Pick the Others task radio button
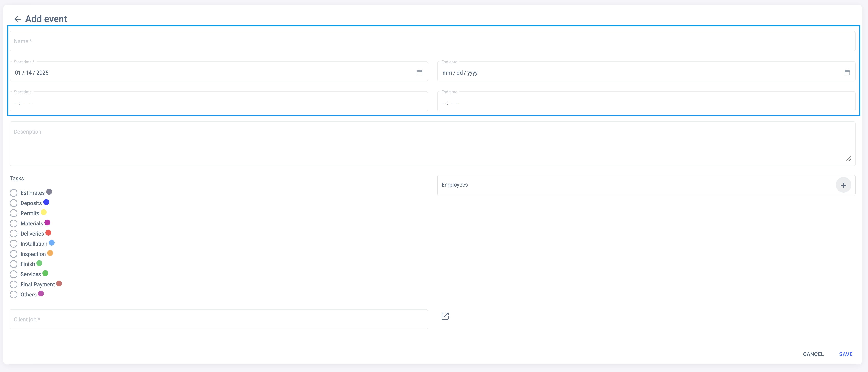868x372 pixels. click(13, 295)
